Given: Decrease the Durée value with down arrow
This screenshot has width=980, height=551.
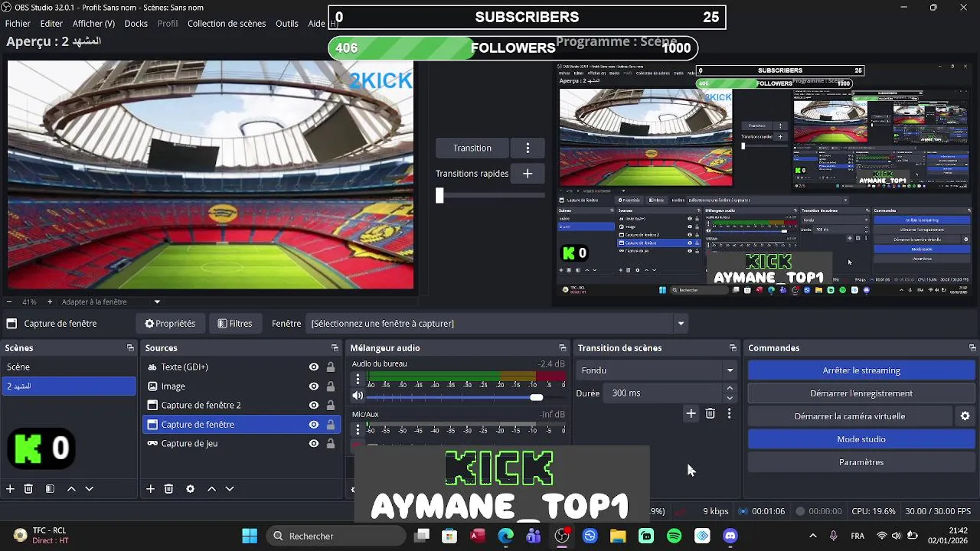Looking at the screenshot, I should pyautogui.click(x=730, y=398).
